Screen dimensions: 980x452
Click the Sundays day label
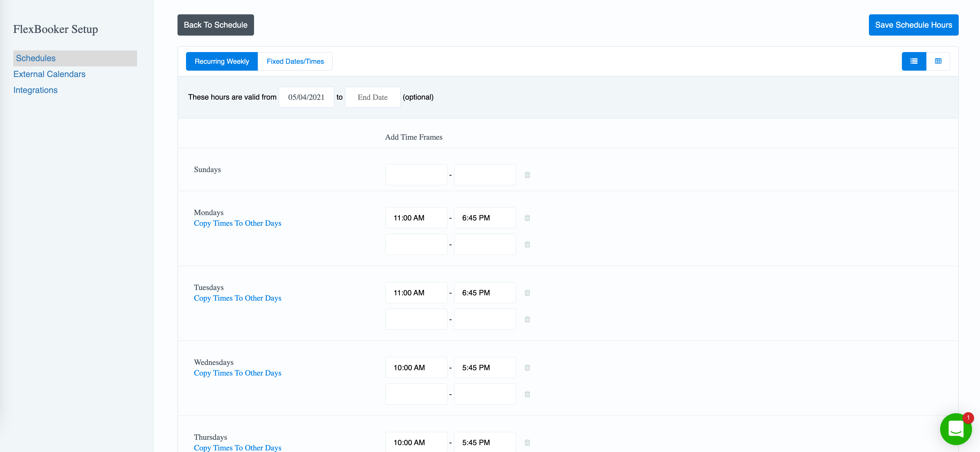click(x=207, y=169)
